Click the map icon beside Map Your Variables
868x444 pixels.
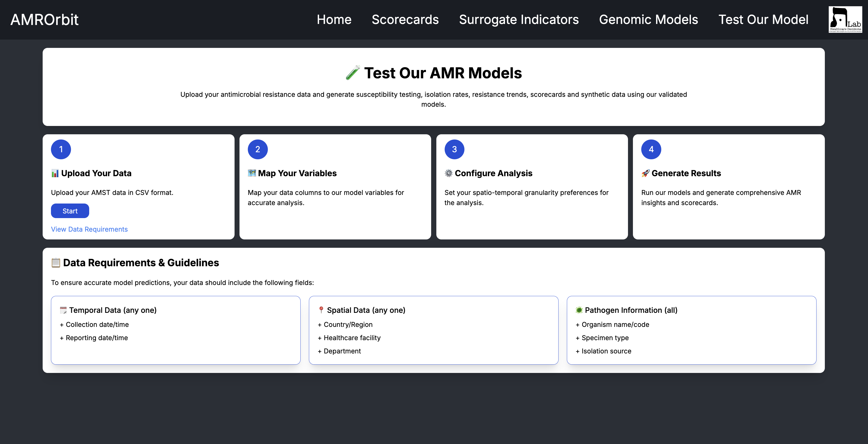[252, 173]
